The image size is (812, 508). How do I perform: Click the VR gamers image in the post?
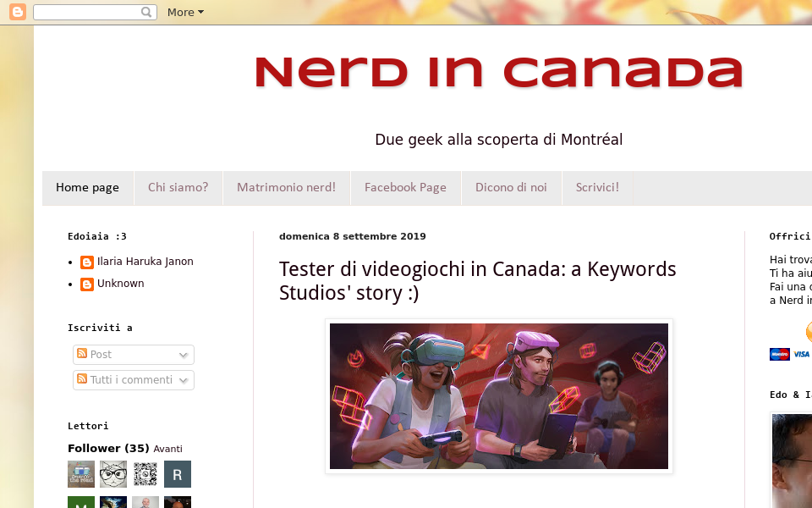498,395
